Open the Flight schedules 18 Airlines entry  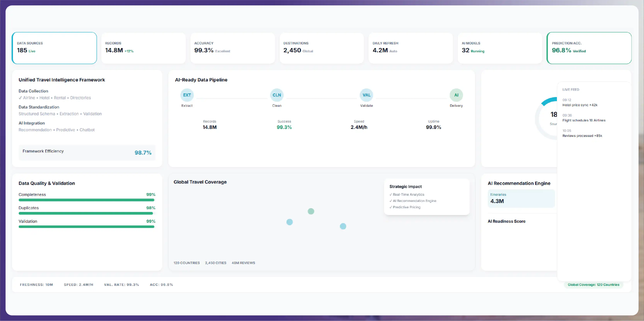(584, 118)
